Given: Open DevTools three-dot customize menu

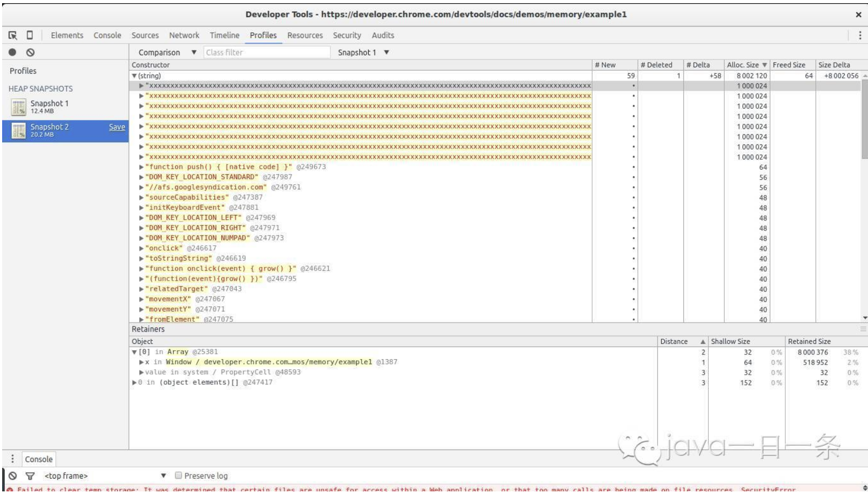Looking at the screenshot, I should (860, 36).
